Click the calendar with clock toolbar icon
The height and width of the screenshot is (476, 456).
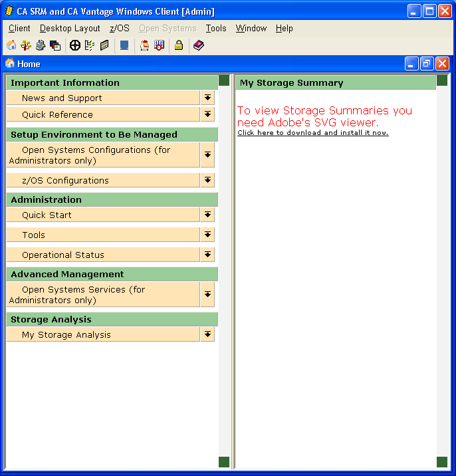pyautogui.click(x=159, y=45)
